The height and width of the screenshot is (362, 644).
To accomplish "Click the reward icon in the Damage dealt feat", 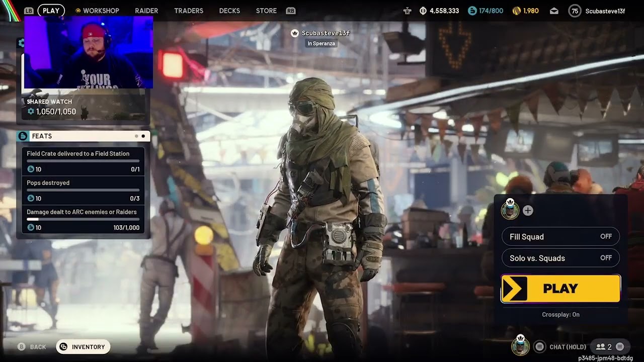I will 31,228.
